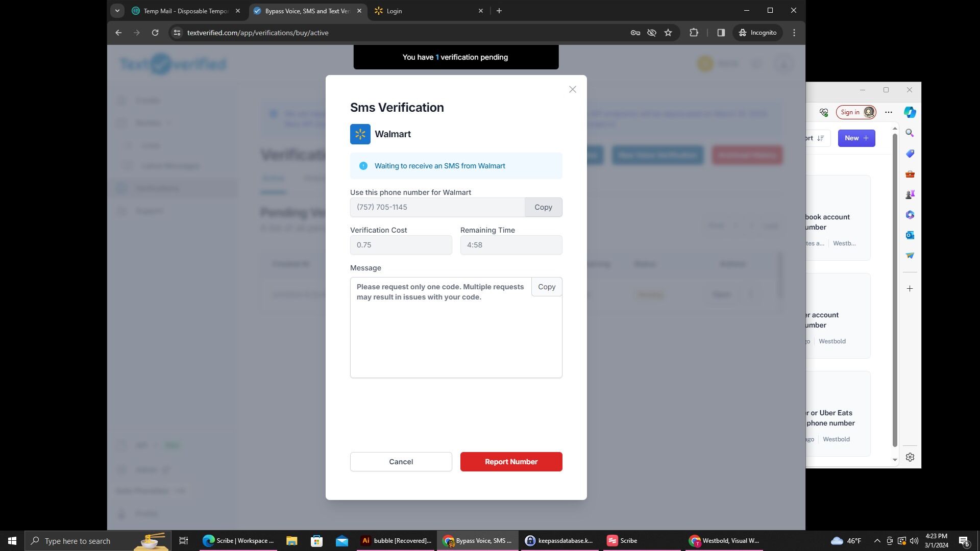The image size is (980, 551).
Task: Open the password manager key icon
Action: pos(635,33)
